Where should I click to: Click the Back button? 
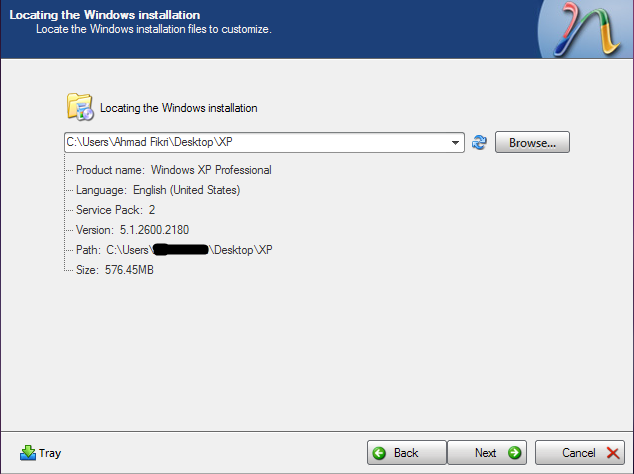pos(406,453)
